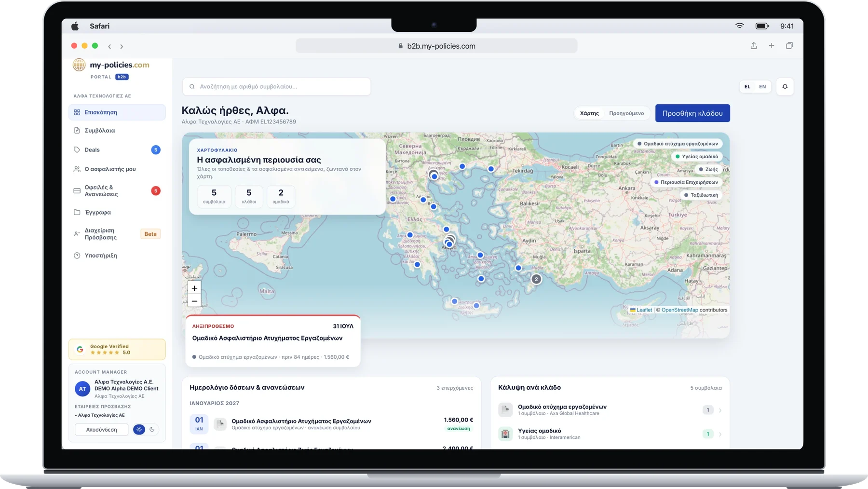Open the Apple menu

(x=75, y=26)
